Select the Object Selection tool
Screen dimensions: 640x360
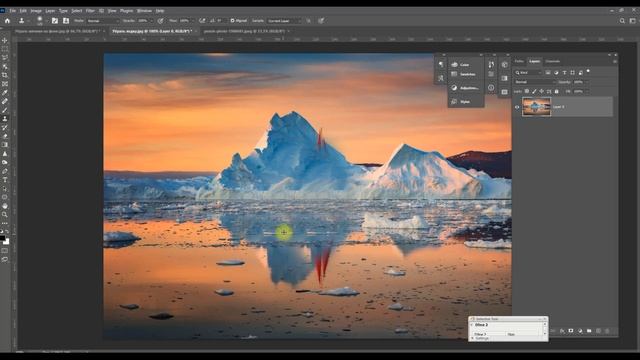(x=5, y=66)
